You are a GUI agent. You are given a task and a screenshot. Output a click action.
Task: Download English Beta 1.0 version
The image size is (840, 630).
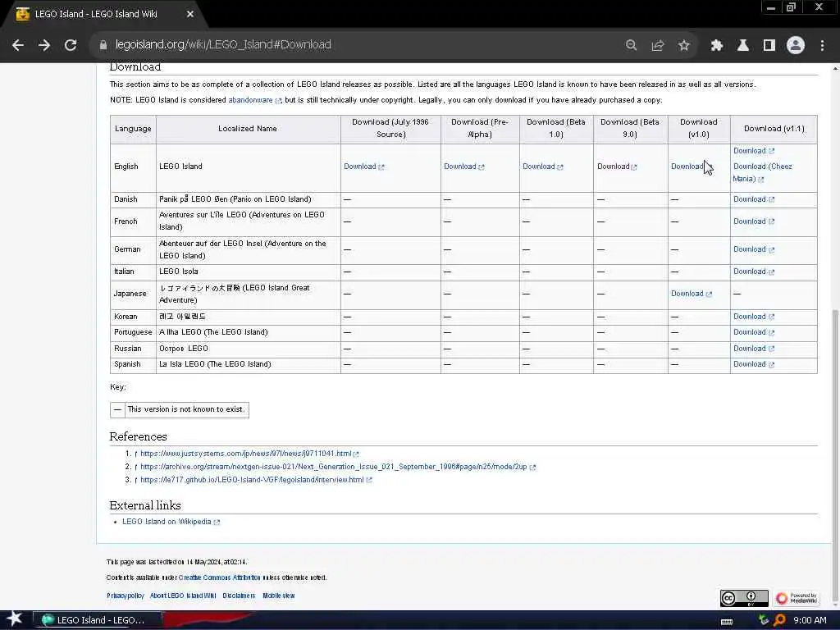(543, 167)
